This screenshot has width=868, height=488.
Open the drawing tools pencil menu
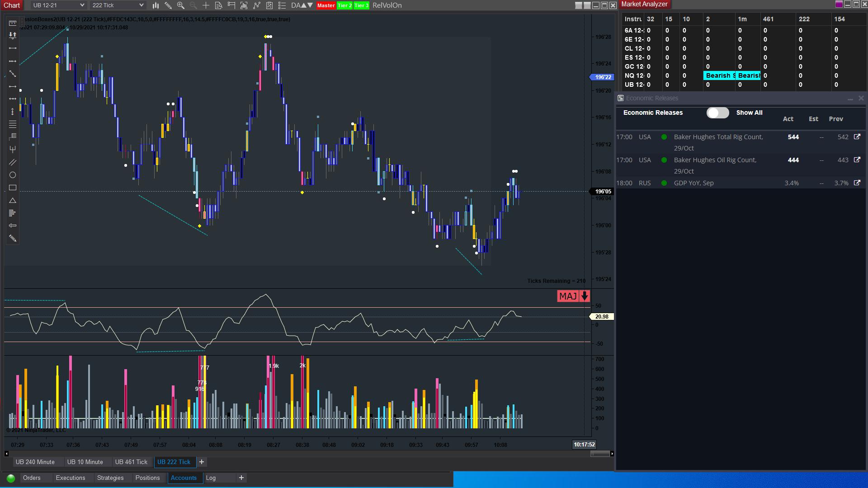(x=168, y=5)
